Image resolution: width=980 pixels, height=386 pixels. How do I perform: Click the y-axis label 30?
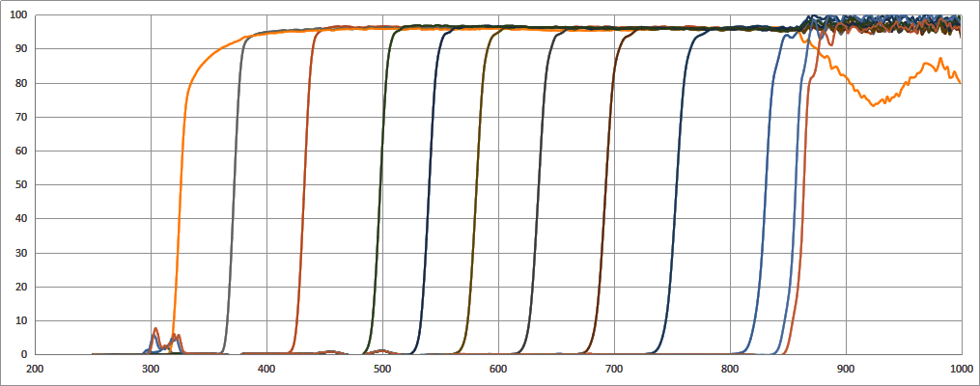(x=21, y=253)
